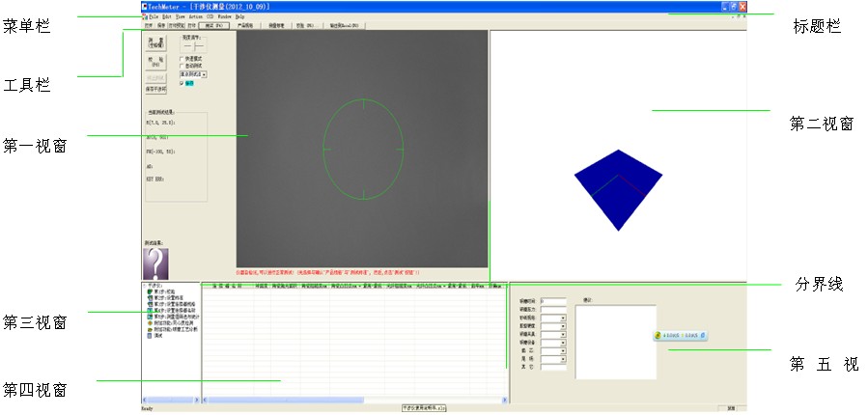
Task: Open the Help menu
Action: 239,17
